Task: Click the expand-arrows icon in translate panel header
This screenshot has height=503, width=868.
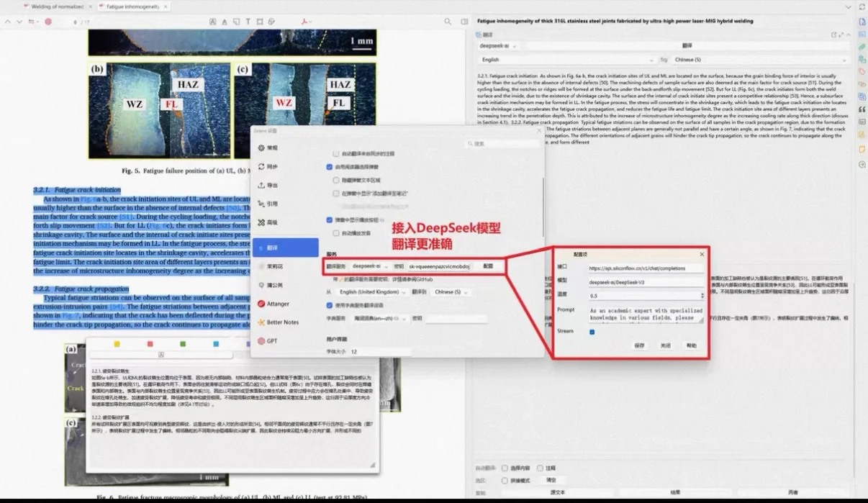Action: pyautogui.click(x=840, y=34)
